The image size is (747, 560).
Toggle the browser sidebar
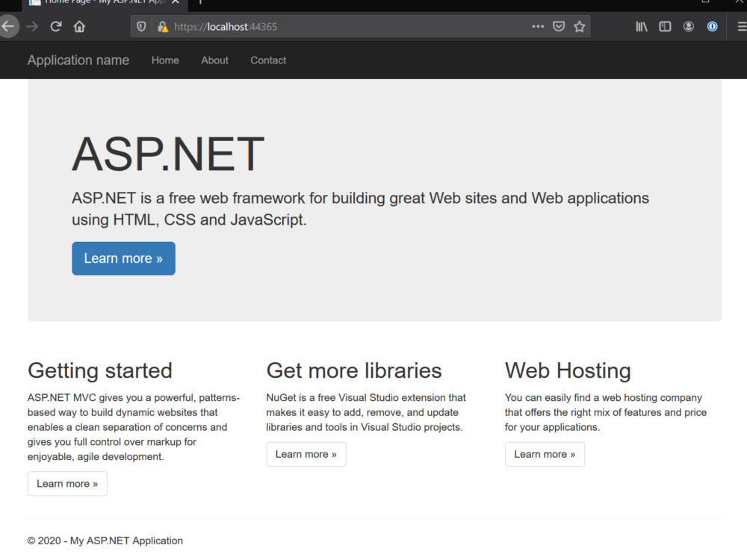pos(665,26)
